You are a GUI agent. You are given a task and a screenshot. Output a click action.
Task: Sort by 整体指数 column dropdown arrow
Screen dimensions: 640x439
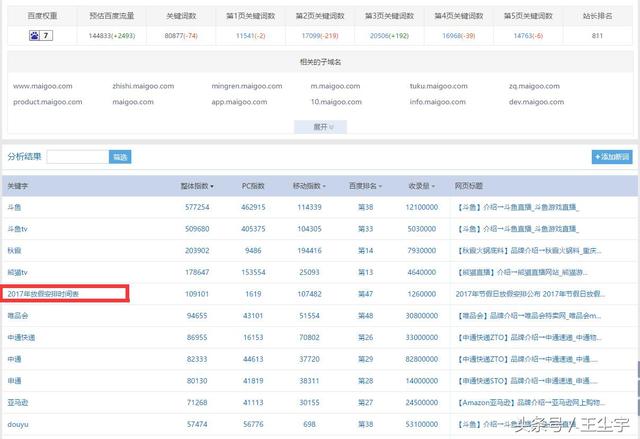[x=210, y=186]
